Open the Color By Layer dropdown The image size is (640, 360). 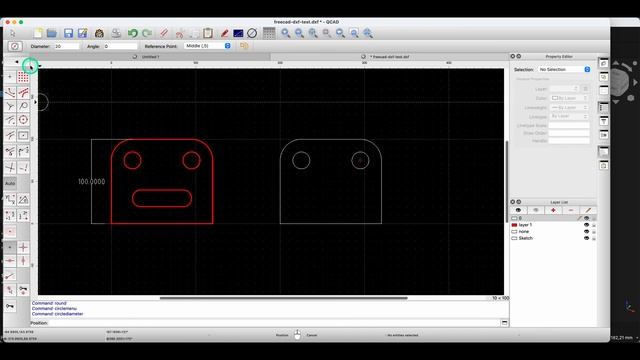tap(569, 98)
